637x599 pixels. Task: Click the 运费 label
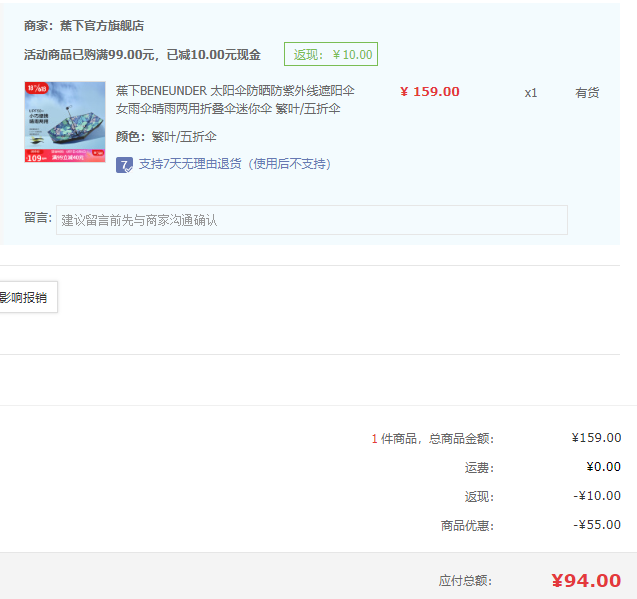(x=479, y=468)
